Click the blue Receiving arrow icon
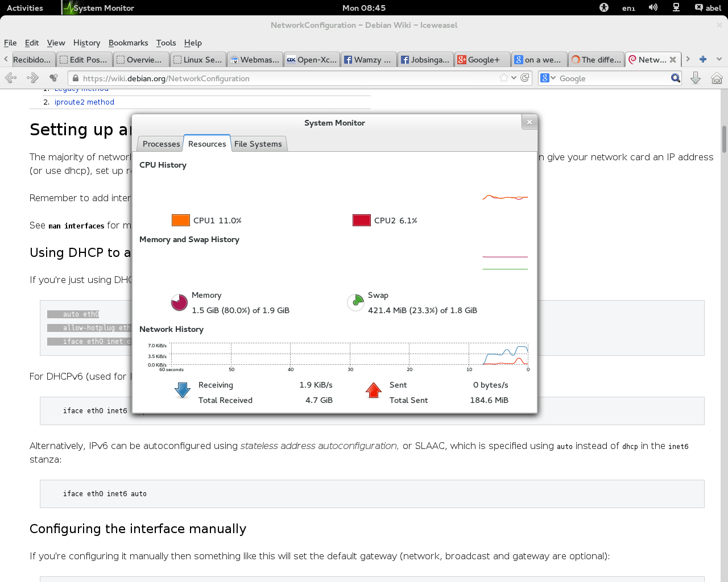728x582 pixels. (x=183, y=390)
